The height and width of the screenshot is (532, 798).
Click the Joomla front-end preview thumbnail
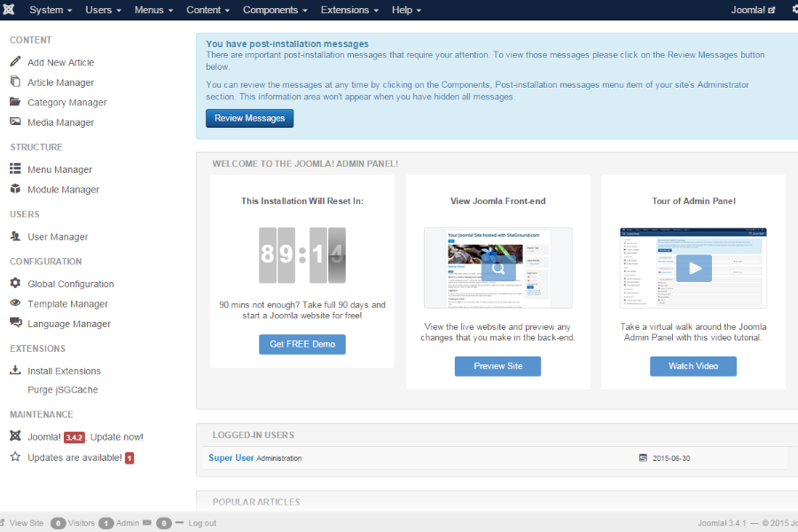497,268
